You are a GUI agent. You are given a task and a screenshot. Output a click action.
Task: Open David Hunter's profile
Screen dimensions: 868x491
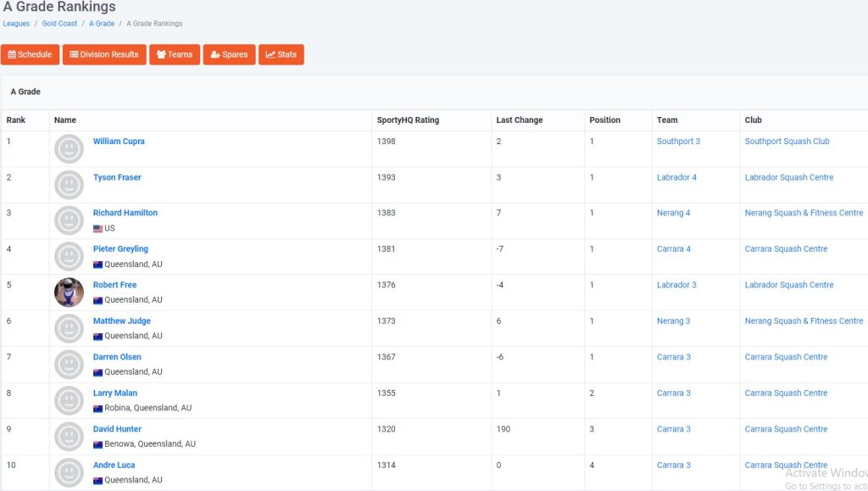tap(117, 429)
